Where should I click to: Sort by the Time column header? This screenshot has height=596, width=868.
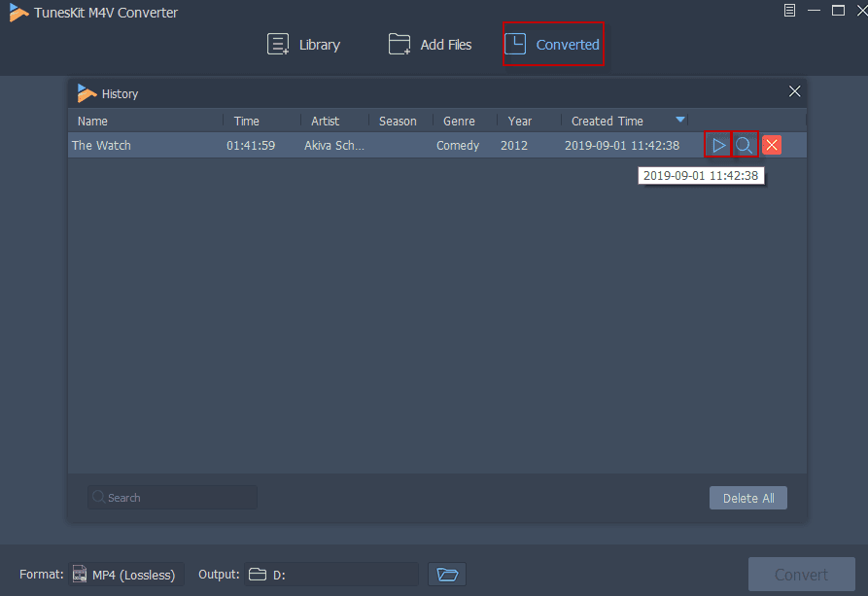click(246, 122)
